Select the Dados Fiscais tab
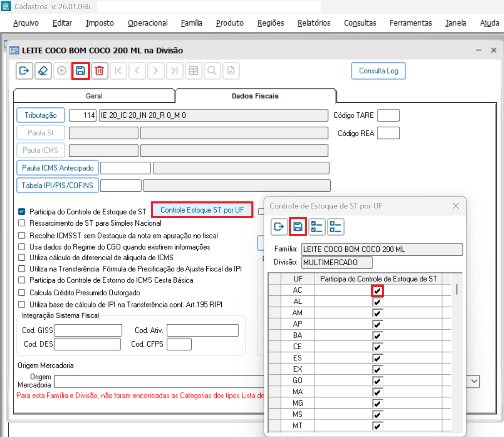Viewport: 504px width, 437px height. tap(255, 96)
